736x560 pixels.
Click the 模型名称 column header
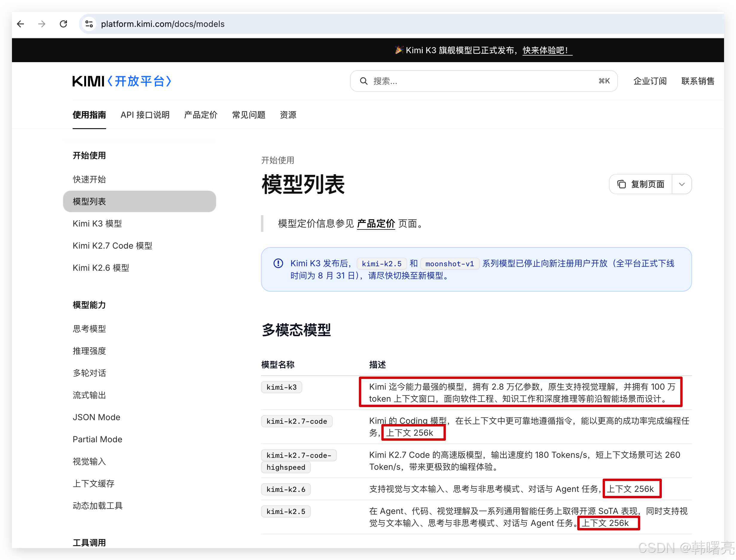pos(278,365)
